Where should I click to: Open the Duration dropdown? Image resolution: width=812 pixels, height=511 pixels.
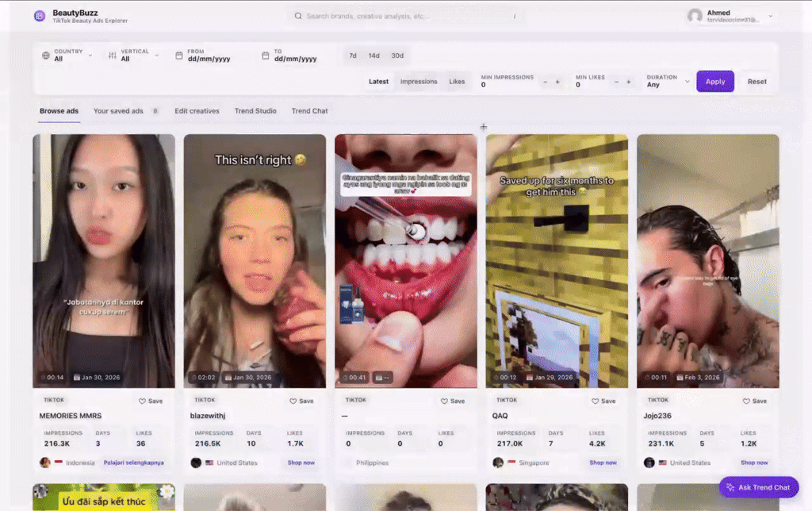[668, 82]
